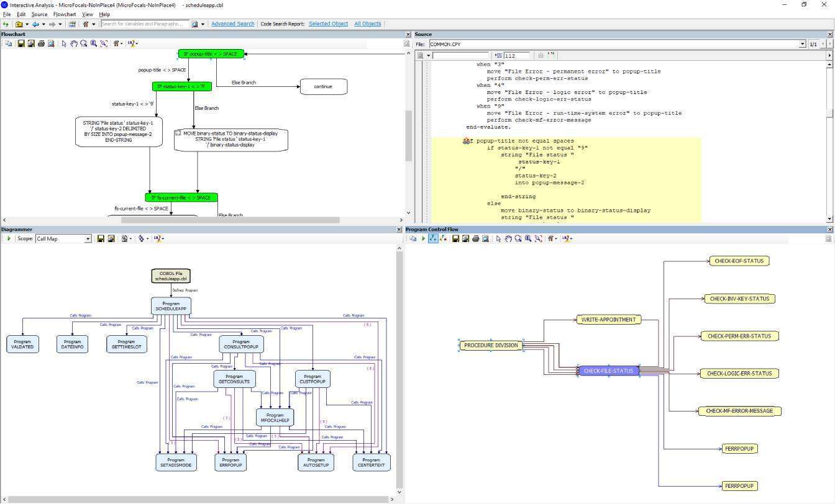Click the copy icon in Flowchart toolbar

point(9,43)
